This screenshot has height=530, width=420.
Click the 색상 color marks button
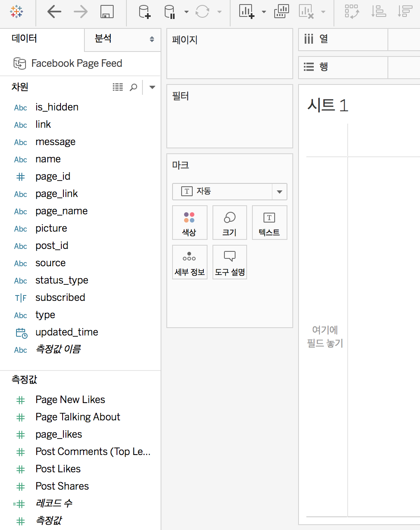(189, 223)
